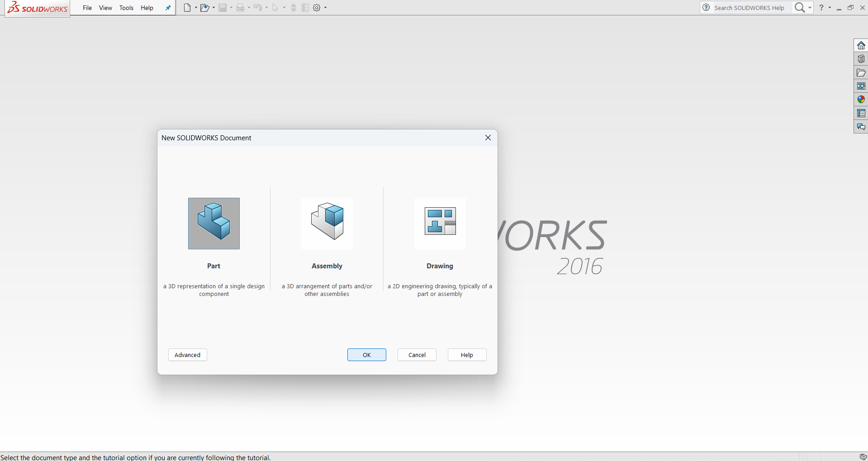The width and height of the screenshot is (868, 462).
Task: Click the Save toolbar icon
Action: click(x=223, y=8)
